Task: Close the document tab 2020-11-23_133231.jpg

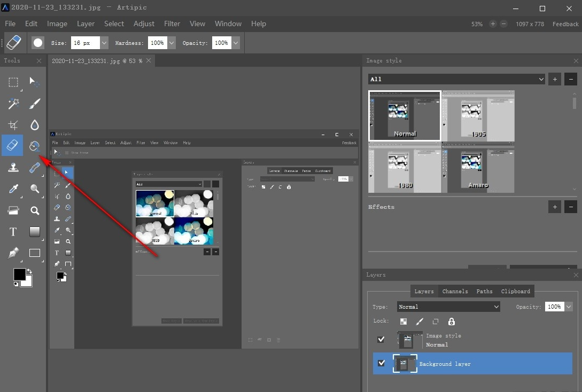Action: (149, 60)
